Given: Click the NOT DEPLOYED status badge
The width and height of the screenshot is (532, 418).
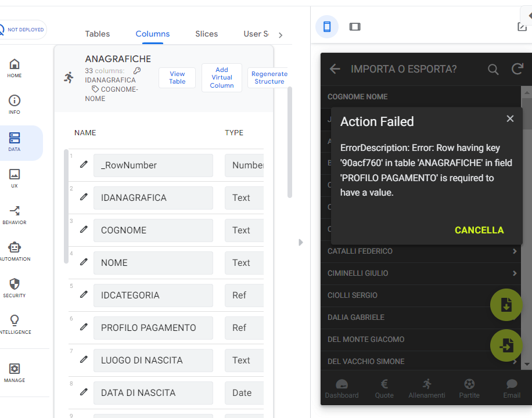Looking at the screenshot, I should [23, 30].
